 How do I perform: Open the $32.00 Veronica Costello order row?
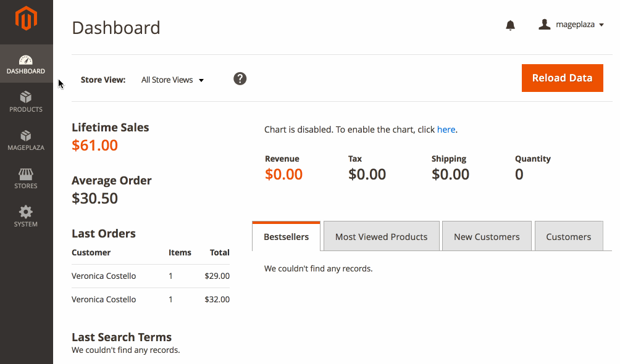point(151,299)
